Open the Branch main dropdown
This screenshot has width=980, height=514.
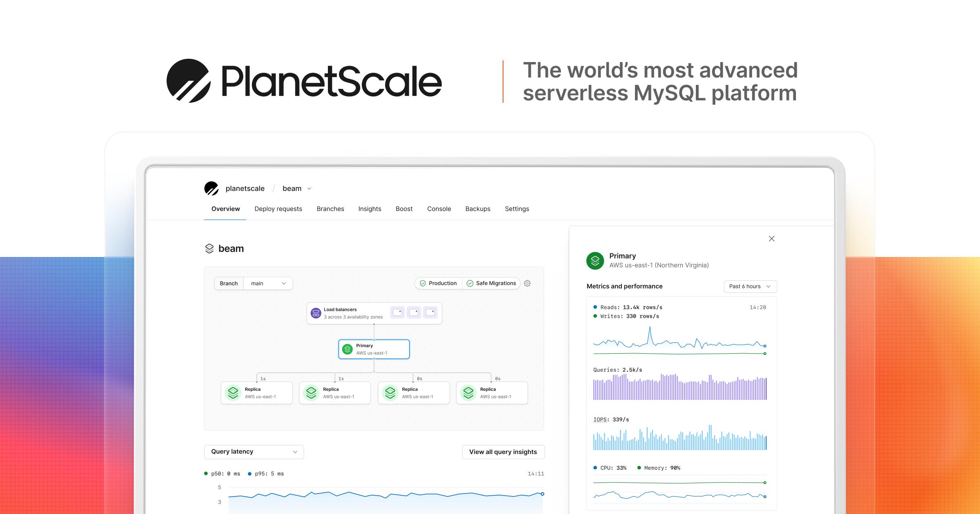pyautogui.click(x=267, y=283)
